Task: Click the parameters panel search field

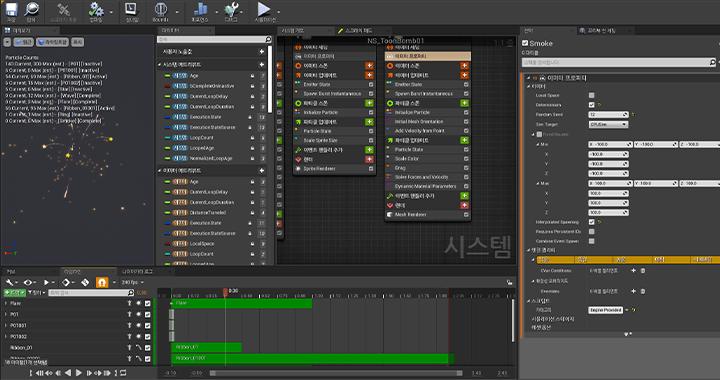Action: pos(215,39)
